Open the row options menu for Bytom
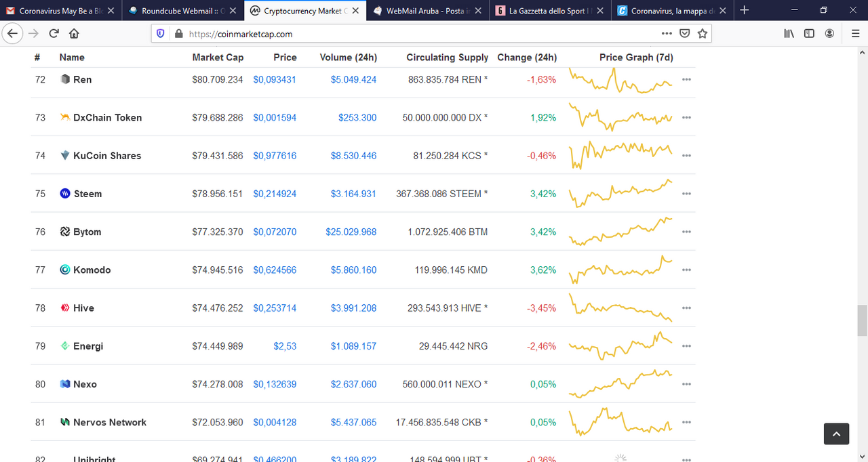The height and width of the screenshot is (462, 868). tap(686, 232)
